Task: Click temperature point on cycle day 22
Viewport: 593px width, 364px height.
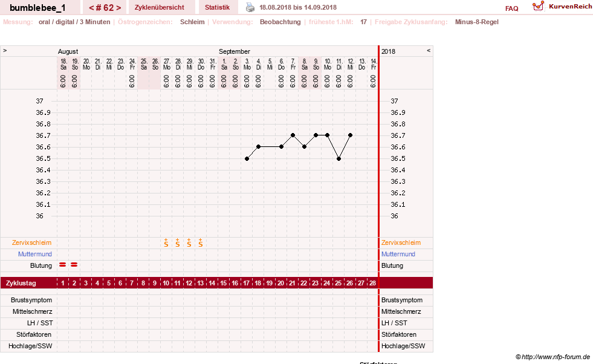Action: pyautogui.click(x=305, y=146)
